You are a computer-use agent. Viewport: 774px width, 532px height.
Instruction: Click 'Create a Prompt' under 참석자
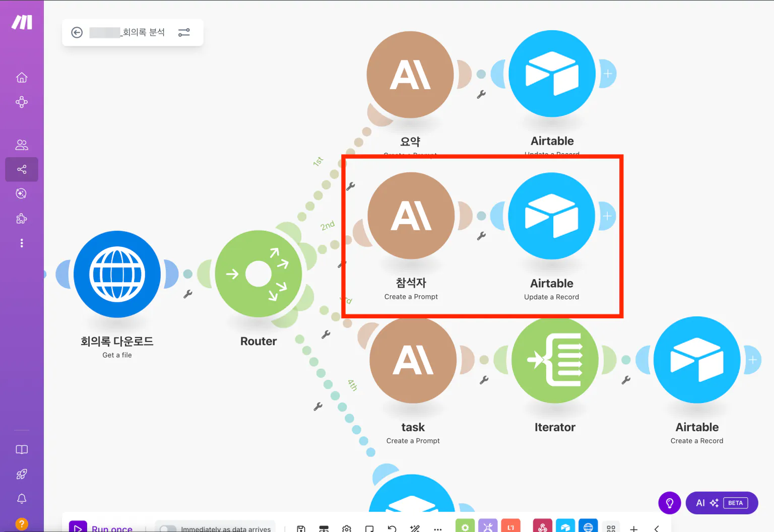(411, 297)
